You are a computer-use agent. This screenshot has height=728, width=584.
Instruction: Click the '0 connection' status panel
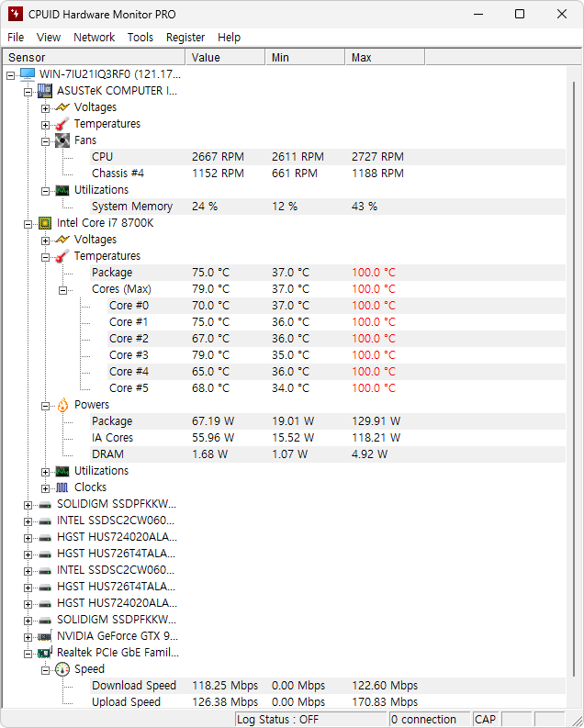click(x=430, y=719)
